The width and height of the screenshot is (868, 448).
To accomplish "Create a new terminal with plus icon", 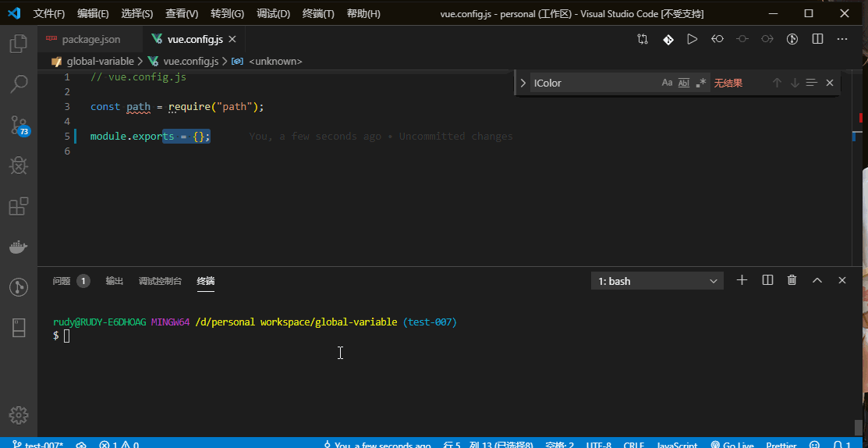I will (x=742, y=280).
